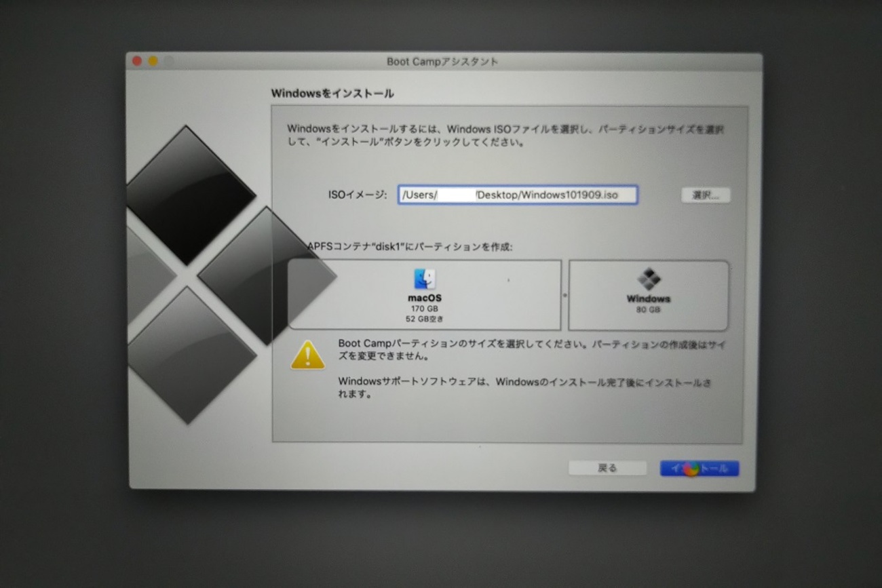Click the macOS Finder partition icon
882x588 pixels.
tap(425, 279)
